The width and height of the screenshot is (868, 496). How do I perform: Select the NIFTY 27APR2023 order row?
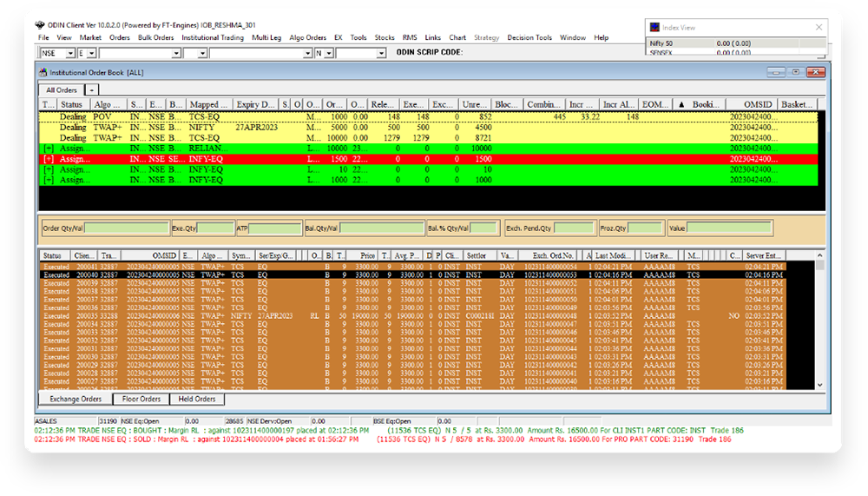429,128
